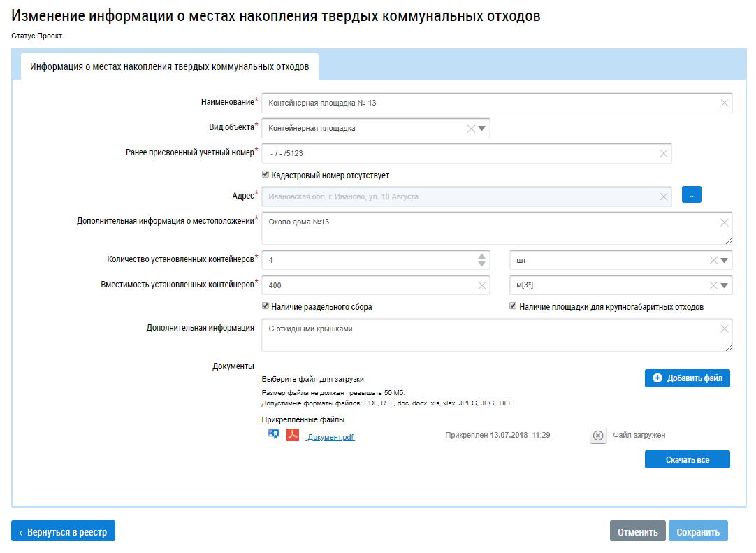The height and width of the screenshot is (553, 756).
Task: Clear the Вид объекта selection
Action: (x=470, y=129)
